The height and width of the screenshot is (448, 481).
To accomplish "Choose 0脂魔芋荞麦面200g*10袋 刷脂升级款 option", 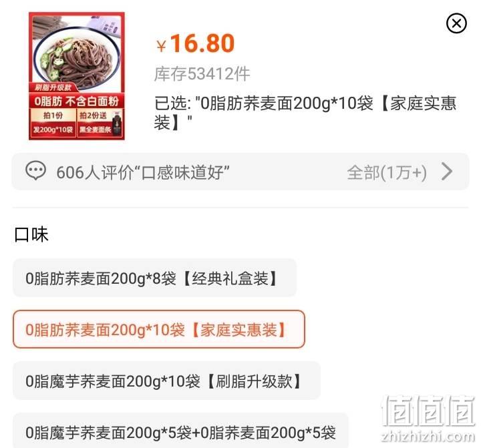I will point(166,381).
